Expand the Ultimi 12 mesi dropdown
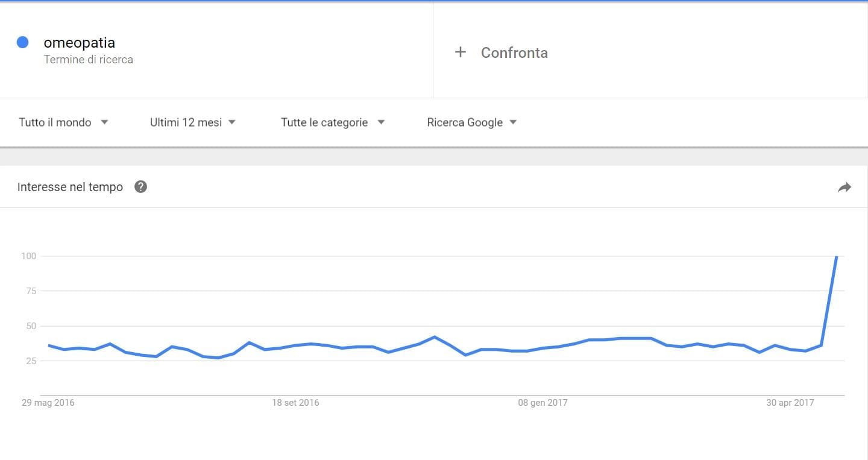This screenshot has height=460, width=868. pos(192,122)
